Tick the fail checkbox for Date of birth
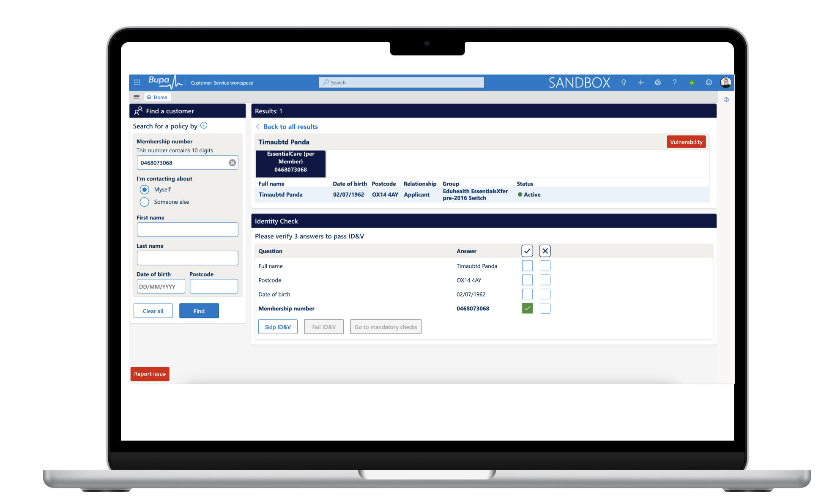Screen dimensions: 821x504 (545, 294)
